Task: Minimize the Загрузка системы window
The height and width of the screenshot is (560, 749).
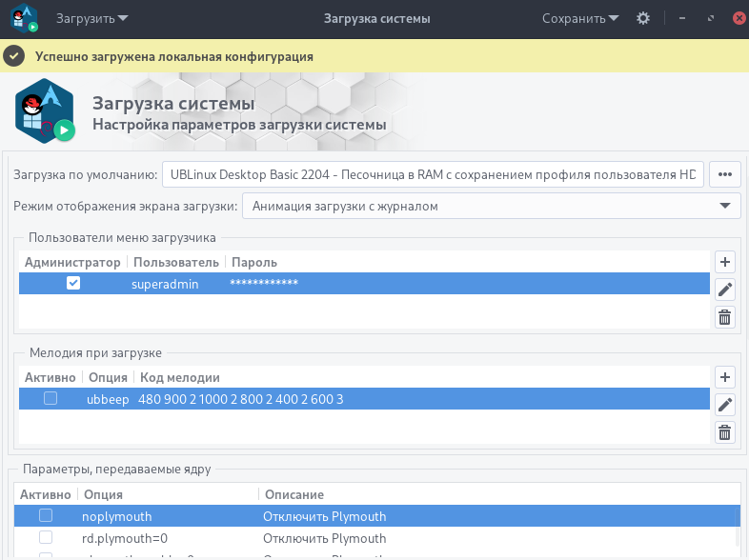Action: click(682, 19)
